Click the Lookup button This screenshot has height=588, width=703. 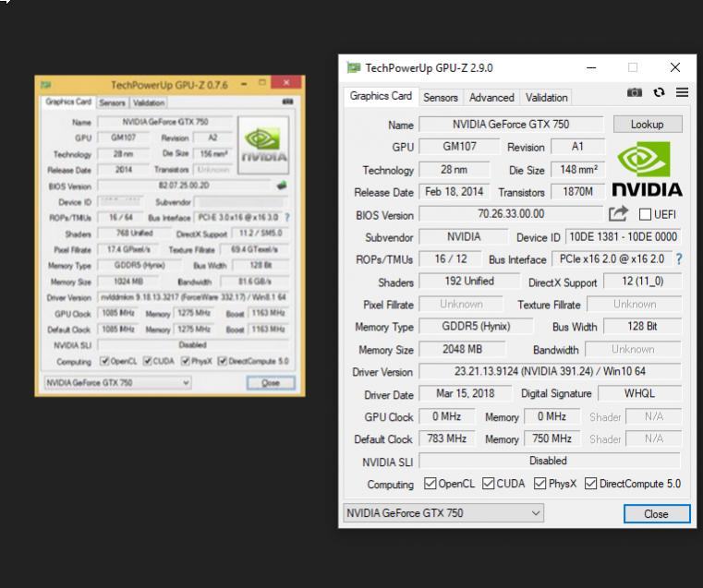tap(648, 124)
